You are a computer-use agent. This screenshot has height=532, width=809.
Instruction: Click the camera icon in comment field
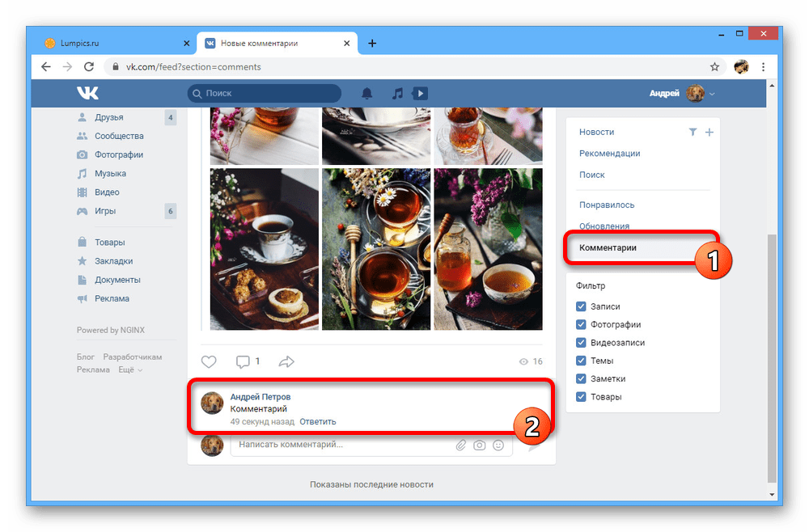point(480,445)
